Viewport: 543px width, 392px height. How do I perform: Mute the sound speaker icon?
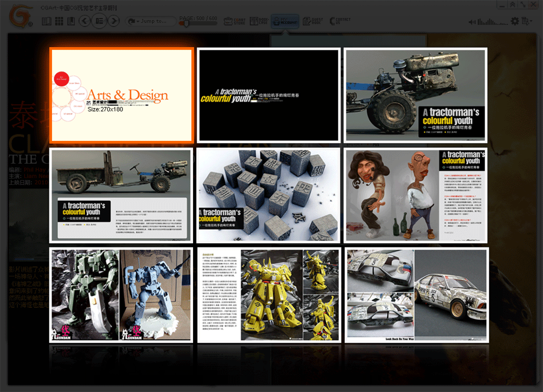(472, 22)
